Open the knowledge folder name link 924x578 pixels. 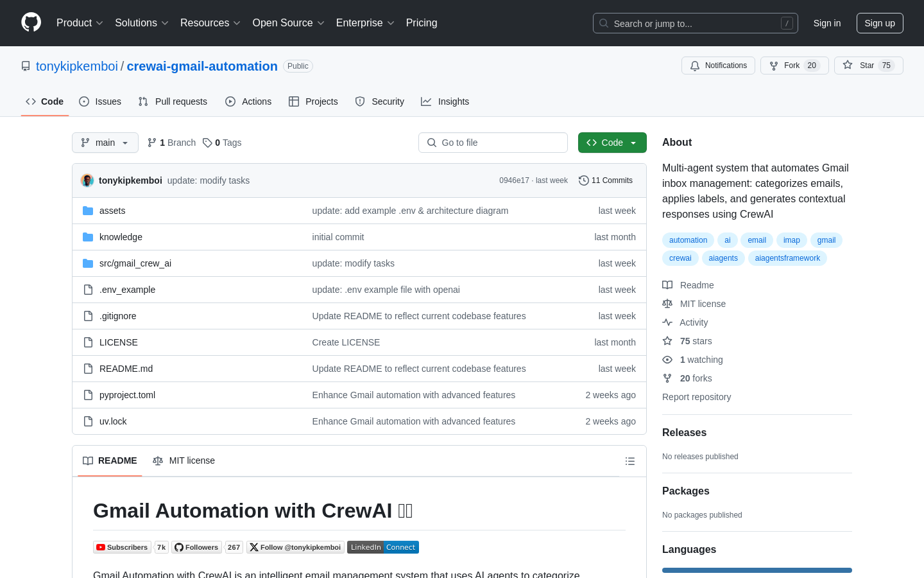point(121,237)
